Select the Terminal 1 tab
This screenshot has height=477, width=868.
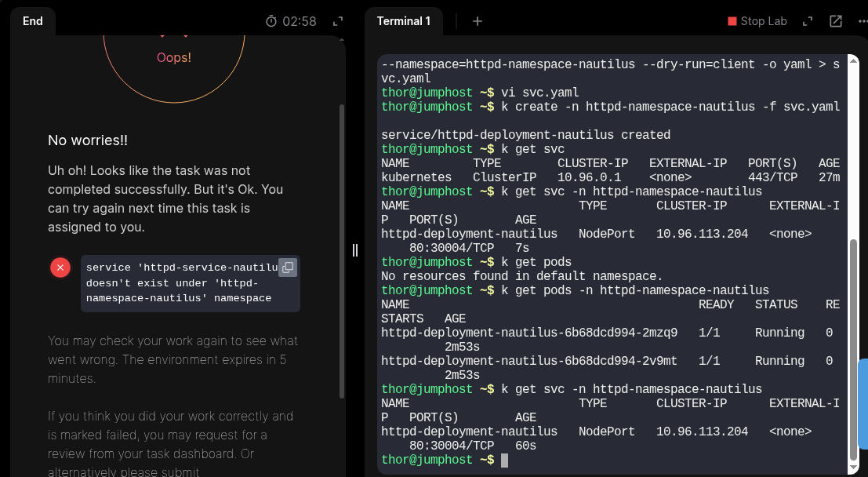[x=403, y=21]
